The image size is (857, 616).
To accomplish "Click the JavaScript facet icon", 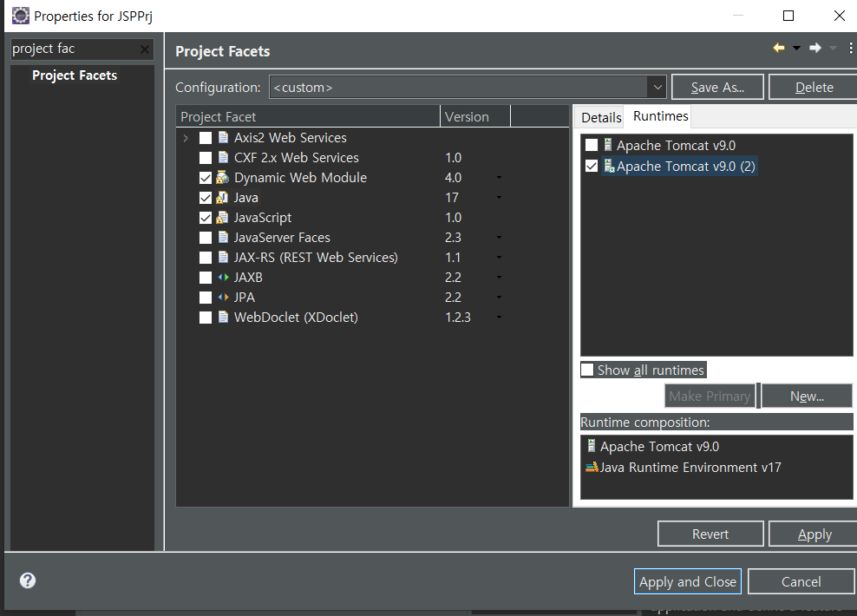I will [222, 217].
